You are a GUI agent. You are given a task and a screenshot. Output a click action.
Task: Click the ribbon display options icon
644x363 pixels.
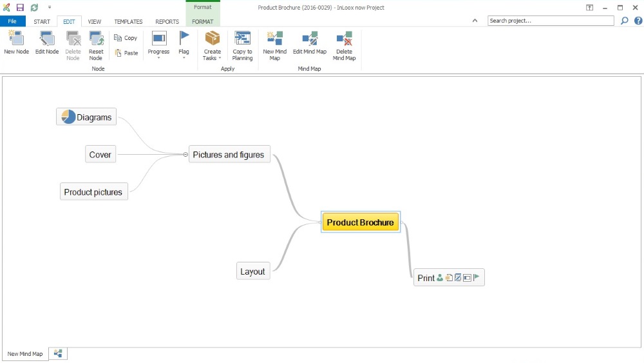[589, 7]
